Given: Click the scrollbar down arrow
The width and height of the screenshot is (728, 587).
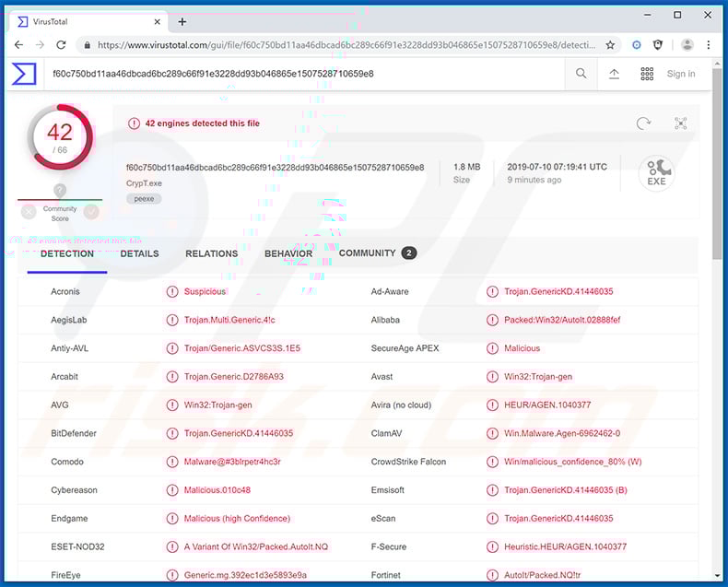Looking at the screenshot, I should [x=717, y=576].
